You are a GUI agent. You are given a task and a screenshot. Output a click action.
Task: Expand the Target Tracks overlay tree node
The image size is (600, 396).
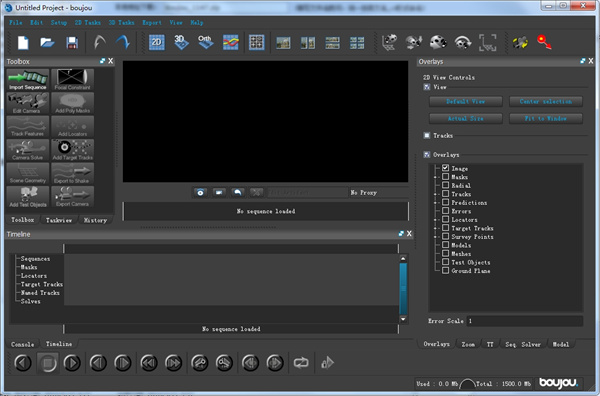coord(435,228)
